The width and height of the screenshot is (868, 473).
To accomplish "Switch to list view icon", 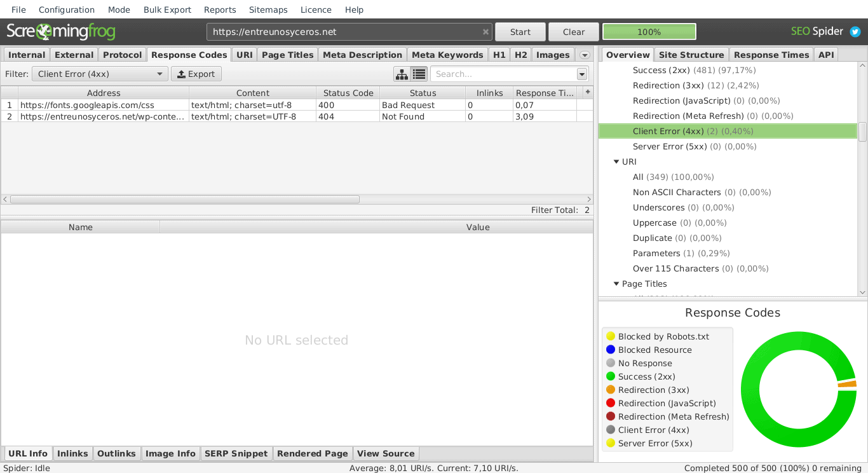I will 419,74.
